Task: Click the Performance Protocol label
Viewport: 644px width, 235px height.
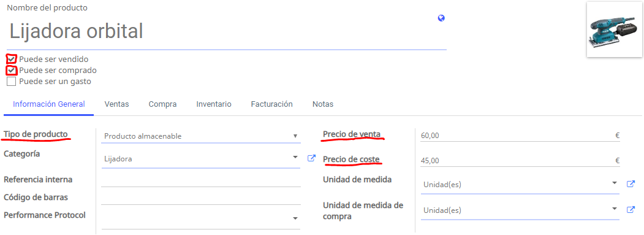Action: (45, 215)
